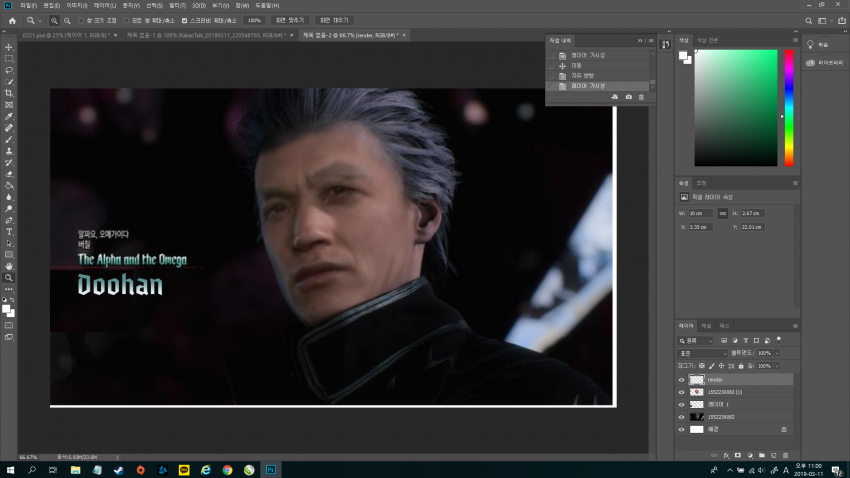Click the 화면 채우기 button
Screen dimensions: 850x478
click(334, 19)
